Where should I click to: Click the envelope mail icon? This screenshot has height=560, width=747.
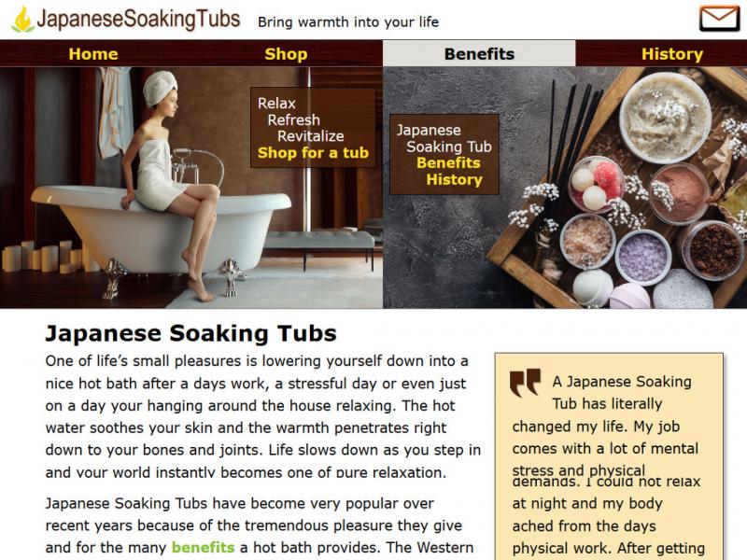(719, 18)
